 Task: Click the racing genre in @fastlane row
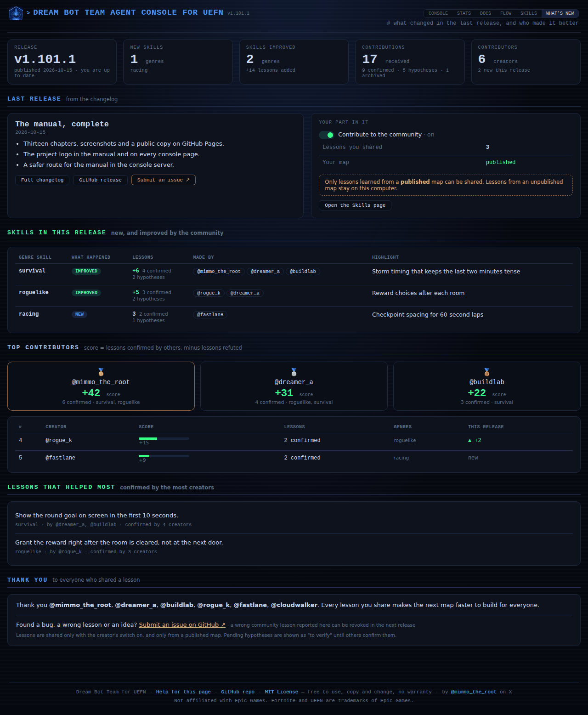(401, 458)
